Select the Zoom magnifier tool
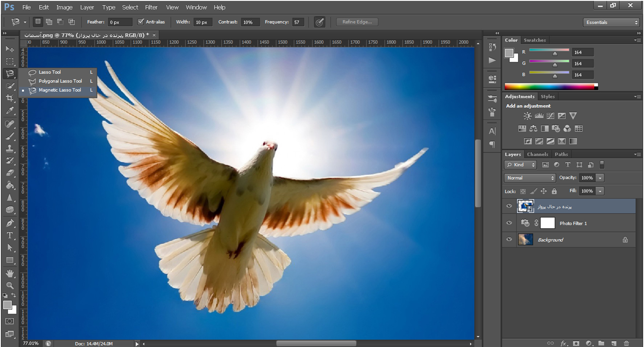The height and width of the screenshot is (347, 644). 10,285
